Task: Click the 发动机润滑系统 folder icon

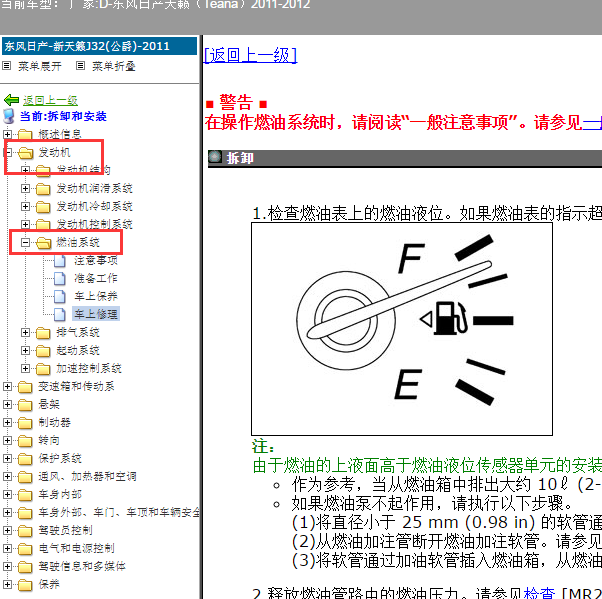Action: click(x=43, y=189)
